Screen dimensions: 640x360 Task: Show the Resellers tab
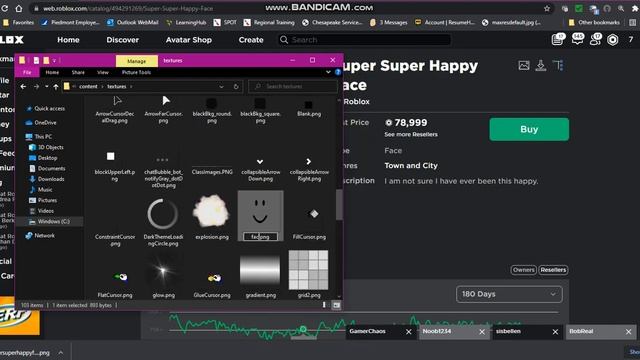553,270
